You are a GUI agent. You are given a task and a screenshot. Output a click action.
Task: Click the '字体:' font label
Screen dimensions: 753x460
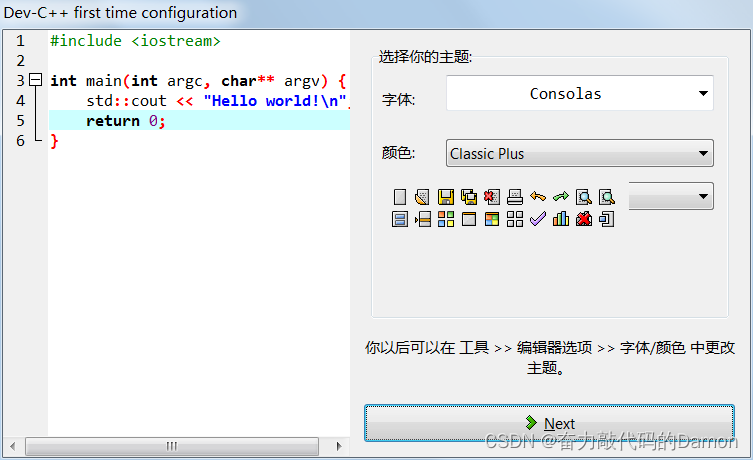click(x=399, y=100)
